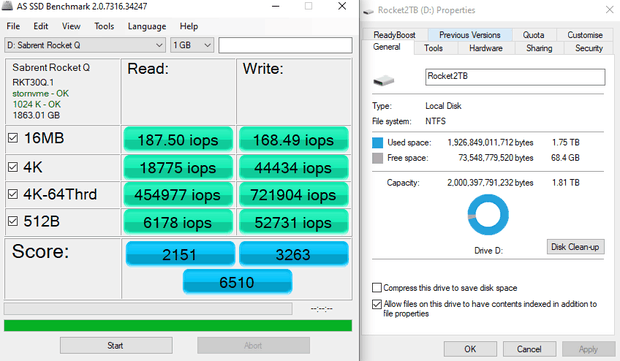This screenshot has height=361, width=620.
Task: Click the 721904 iops write result
Action: (293, 195)
